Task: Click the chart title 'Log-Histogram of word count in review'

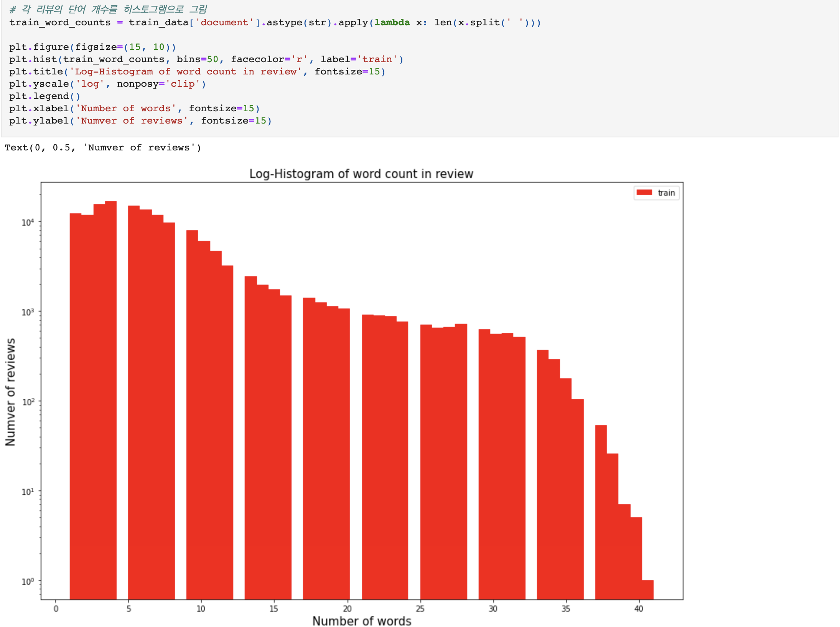Action: [361, 174]
